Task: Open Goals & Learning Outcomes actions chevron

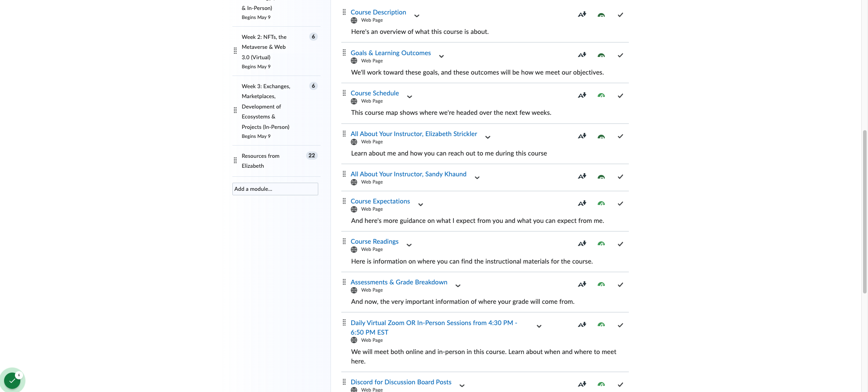Action: pyautogui.click(x=442, y=57)
